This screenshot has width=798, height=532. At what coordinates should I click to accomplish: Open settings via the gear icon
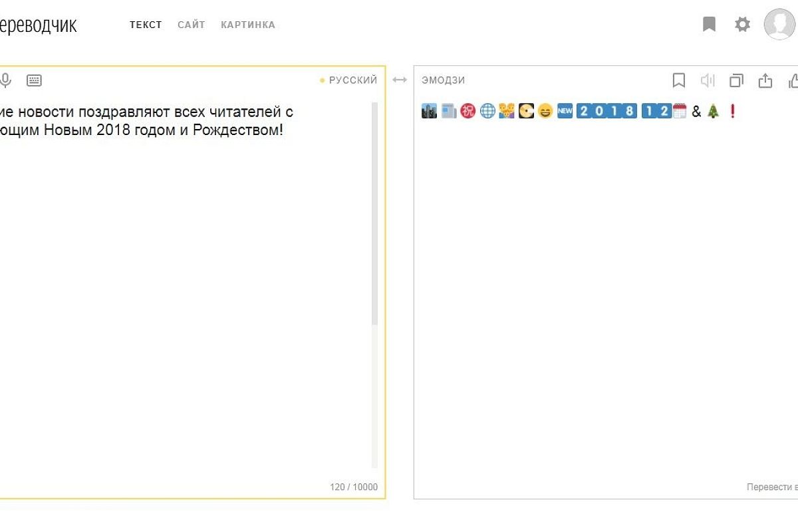[742, 25]
